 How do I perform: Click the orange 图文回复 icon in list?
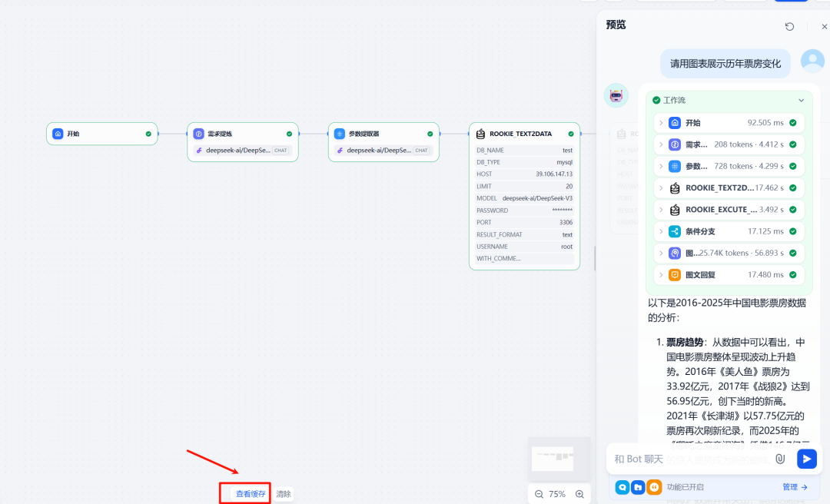point(675,275)
